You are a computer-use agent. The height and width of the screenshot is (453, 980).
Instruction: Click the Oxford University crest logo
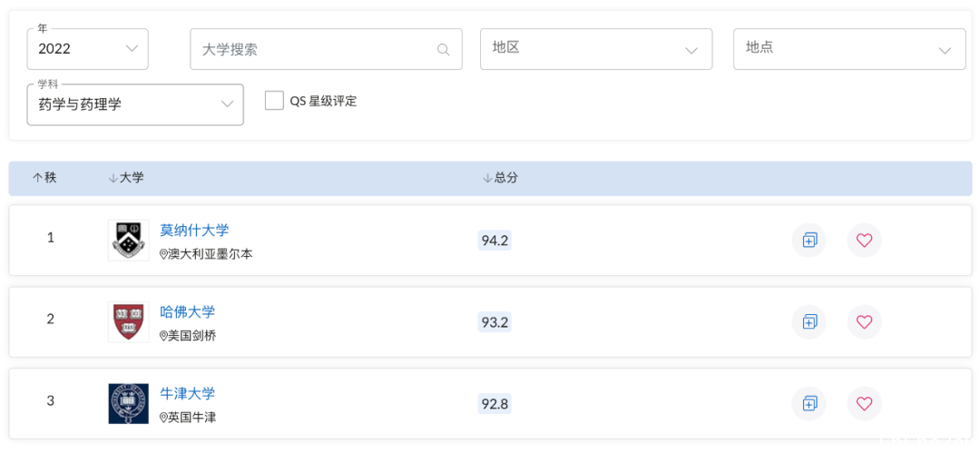point(128,404)
